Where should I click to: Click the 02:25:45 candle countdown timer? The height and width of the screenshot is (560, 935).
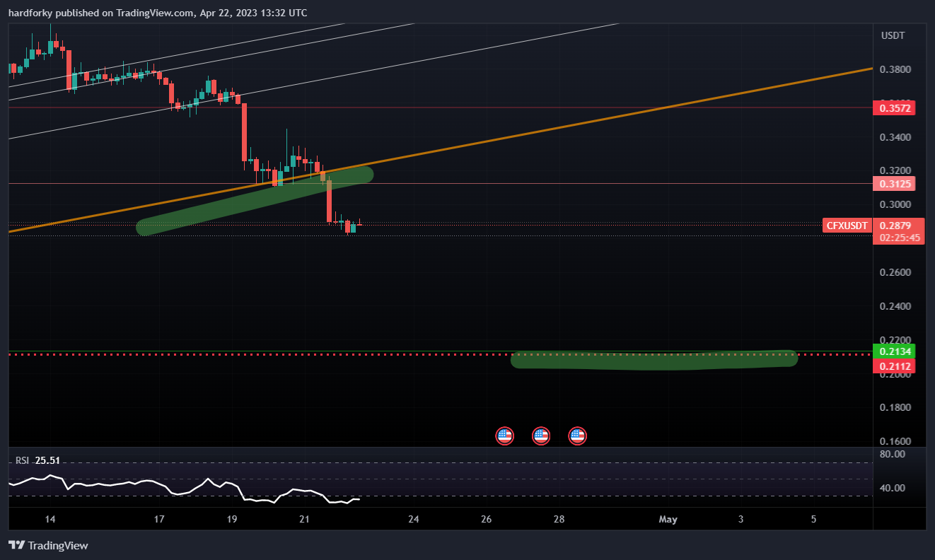pos(899,238)
